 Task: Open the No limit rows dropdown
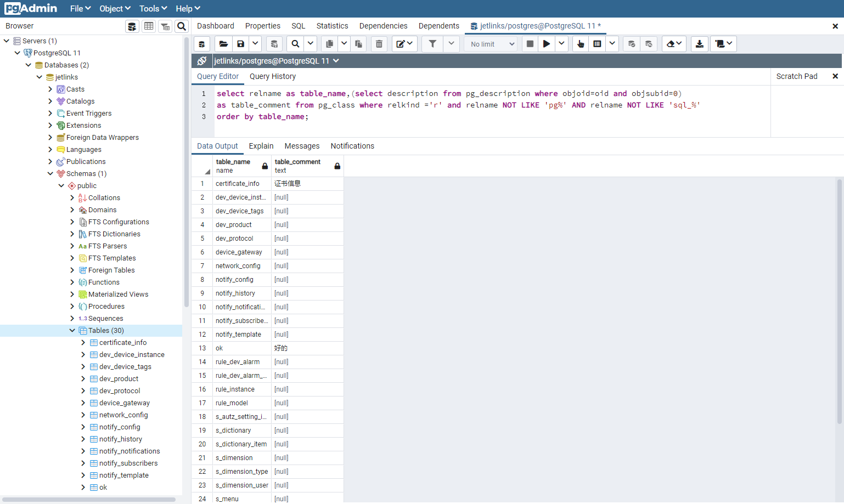(x=491, y=44)
